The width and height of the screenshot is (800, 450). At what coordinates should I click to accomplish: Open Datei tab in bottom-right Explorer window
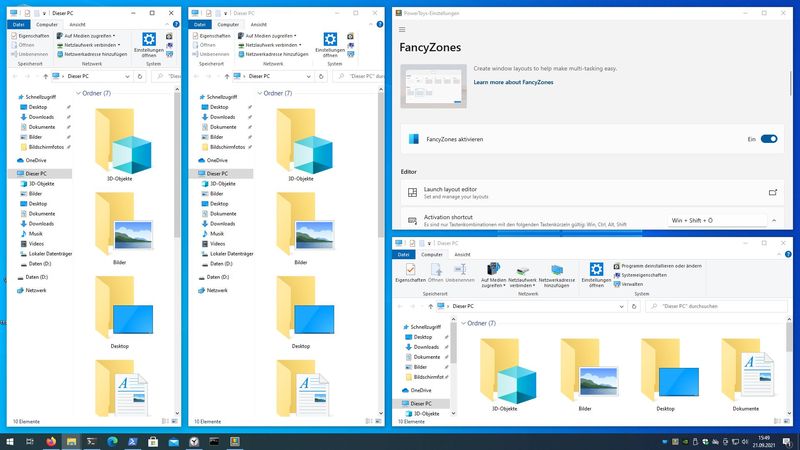[x=404, y=255]
